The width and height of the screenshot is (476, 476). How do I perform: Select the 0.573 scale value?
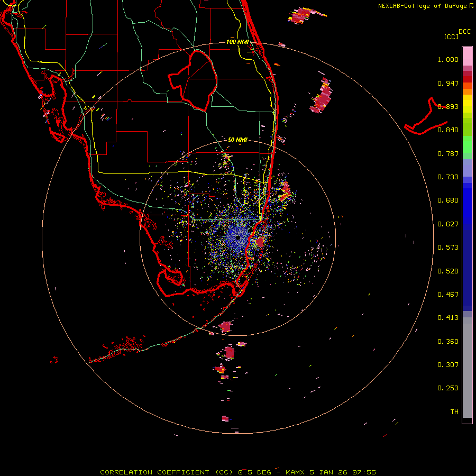click(x=448, y=248)
